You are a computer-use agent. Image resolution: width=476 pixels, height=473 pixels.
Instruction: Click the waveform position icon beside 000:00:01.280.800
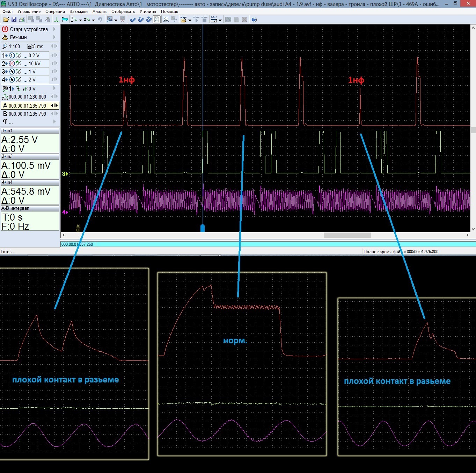5,97
